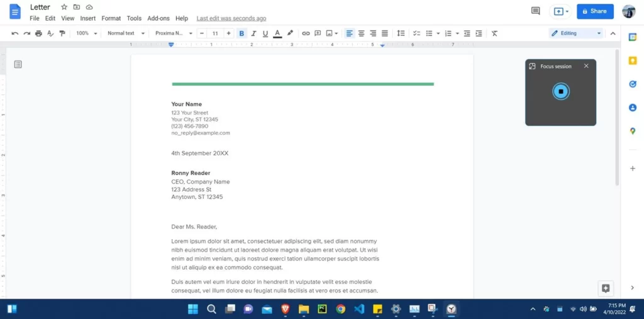
Task: Open the Proxima Nova font dropdown
Action: [x=174, y=33]
